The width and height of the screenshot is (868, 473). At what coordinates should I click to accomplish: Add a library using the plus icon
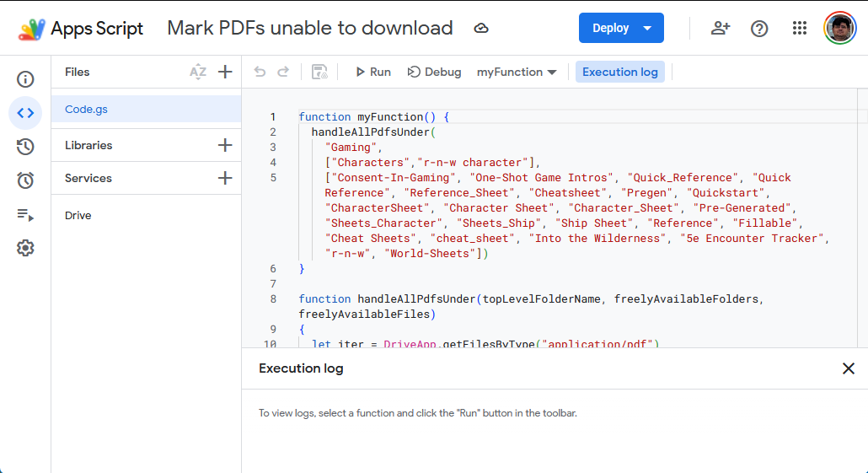point(225,145)
